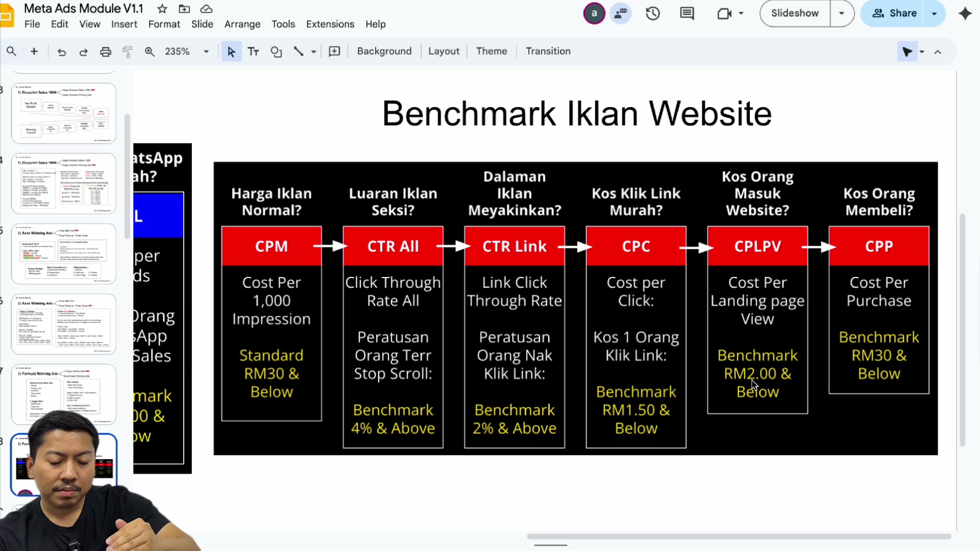
Task: Select the red CTR All box
Action: [x=393, y=246]
